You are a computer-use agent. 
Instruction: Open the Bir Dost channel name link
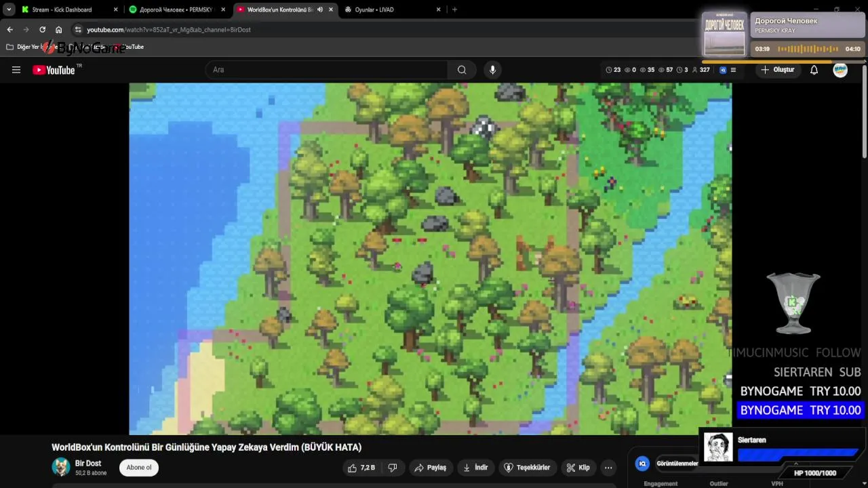click(x=88, y=464)
